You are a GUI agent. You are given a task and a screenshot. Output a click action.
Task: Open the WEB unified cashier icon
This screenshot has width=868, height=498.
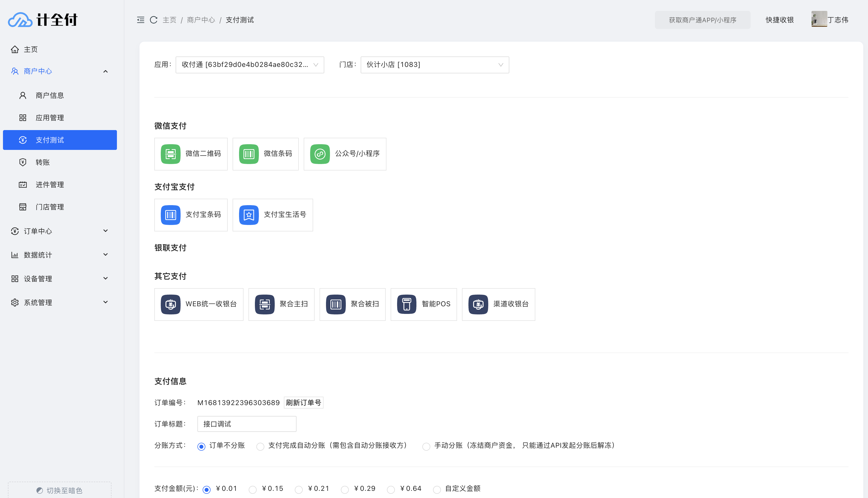170,304
